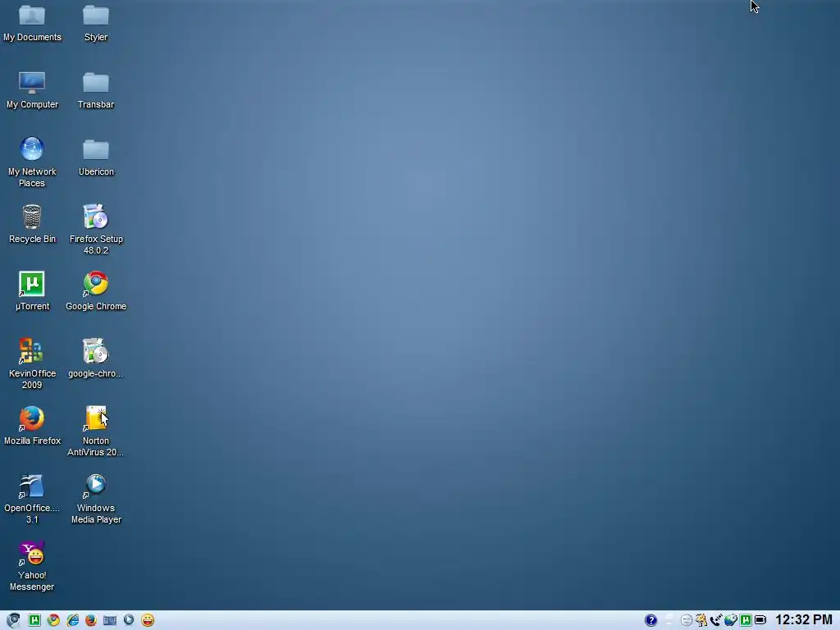
Task: Click µTorrent quick launch taskbar icon
Action: coord(34,620)
